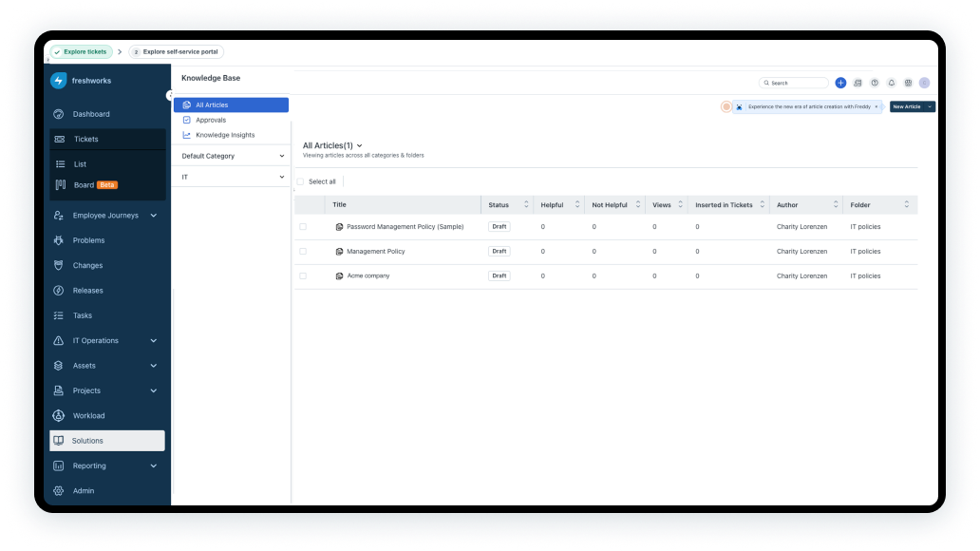Viewport: 980px width, 551px height.
Task: Expand the Projects chevron
Action: point(154,390)
